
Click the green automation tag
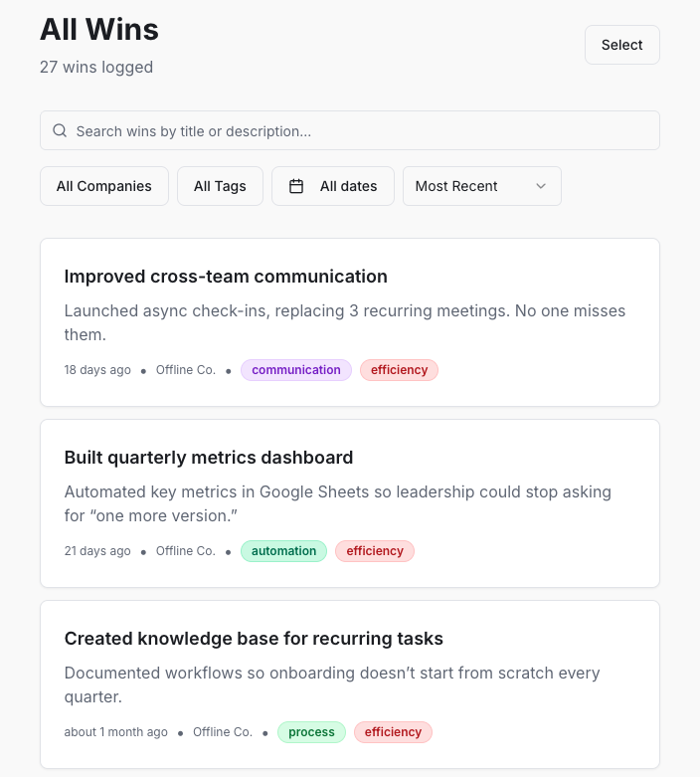(284, 551)
